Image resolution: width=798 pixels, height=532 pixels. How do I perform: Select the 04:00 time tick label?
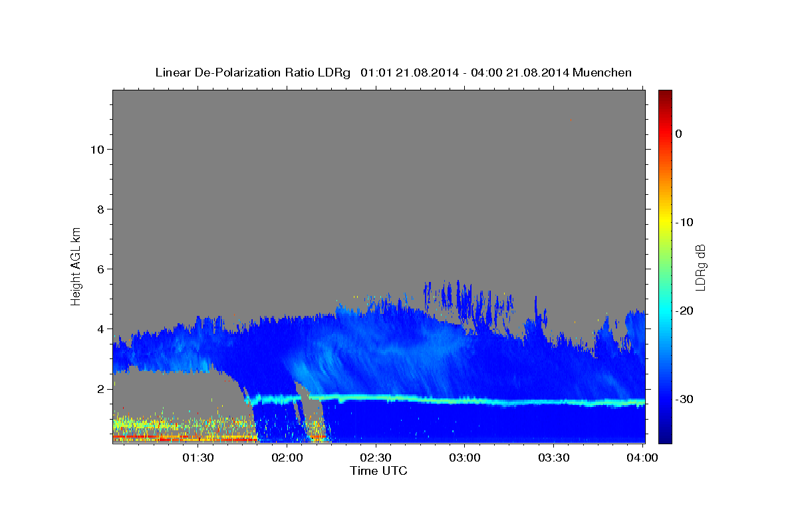[642, 458]
